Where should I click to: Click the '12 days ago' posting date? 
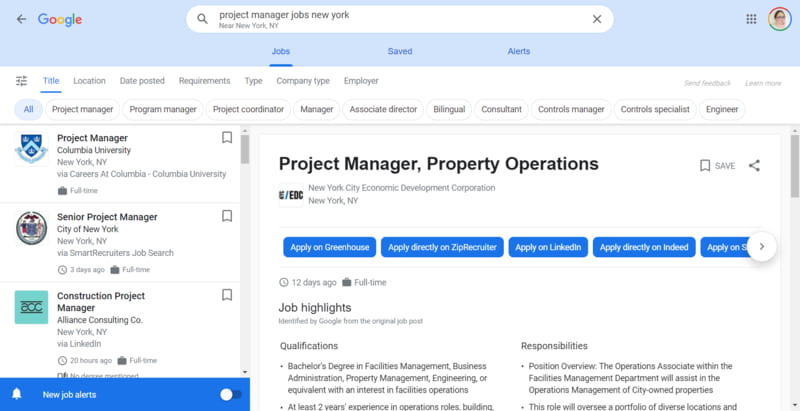coord(313,282)
